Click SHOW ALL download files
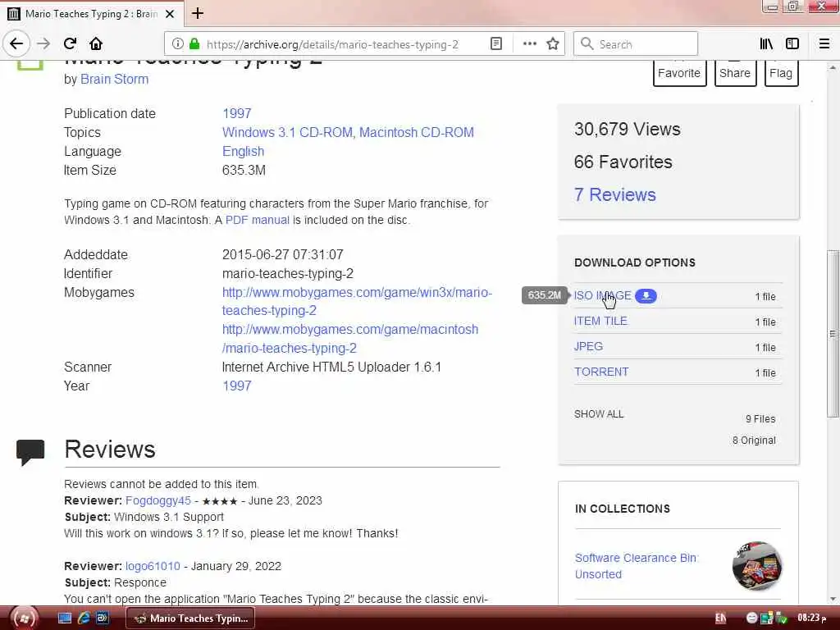Screen dimensions: 840x630 click(599, 414)
